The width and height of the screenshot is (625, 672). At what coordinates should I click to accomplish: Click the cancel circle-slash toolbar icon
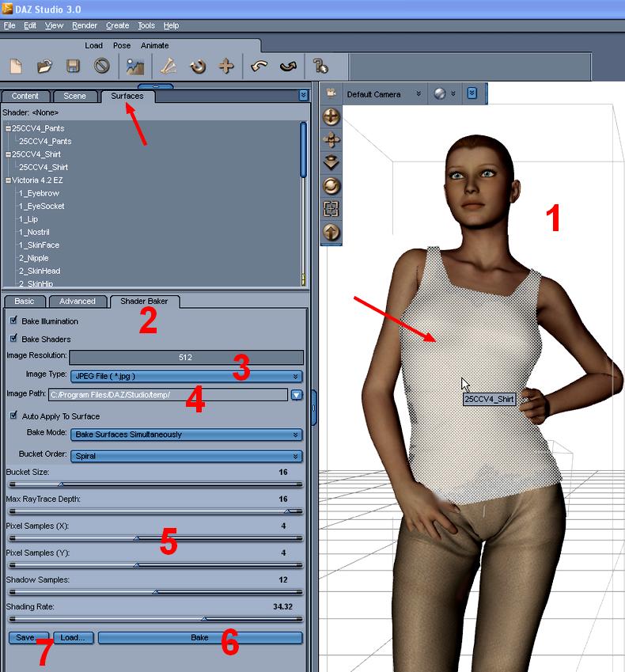pos(101,66)
